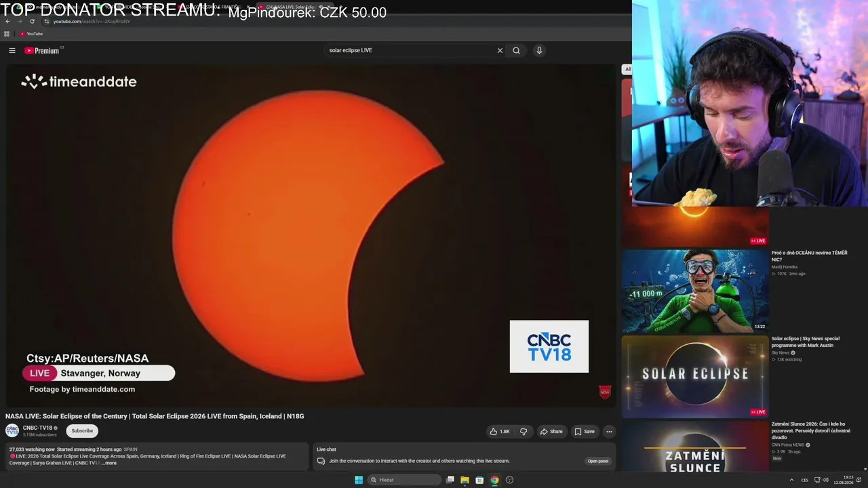
Task: Save the video to a playlist
Action: click(x=585, y=431)
